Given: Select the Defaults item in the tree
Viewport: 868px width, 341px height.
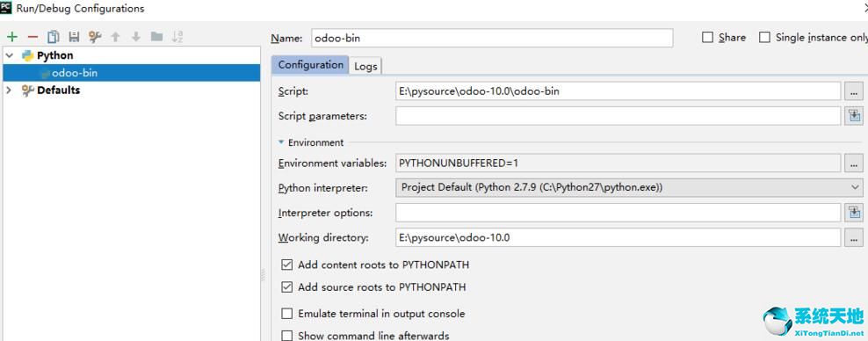Looking at the screenshot, I should coord(58,90).
